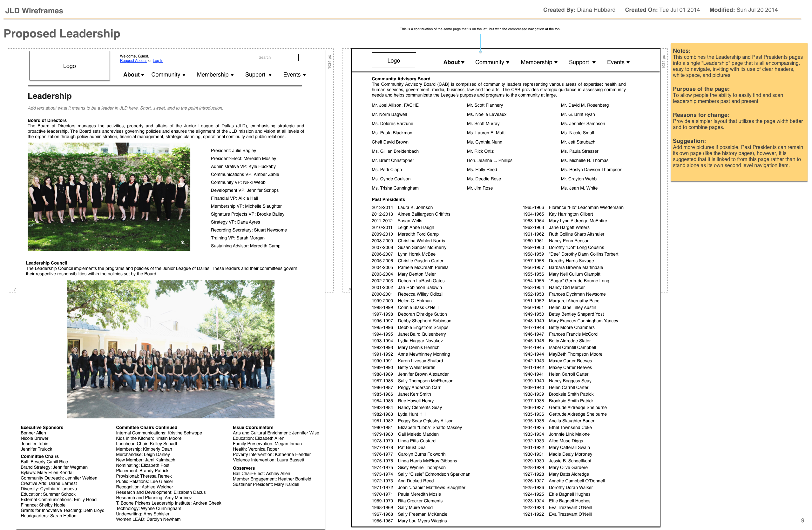The height and width of the screenshot is (530, 812).
Task: Open About dropdown in left wireframe
Action: [133, 75]
